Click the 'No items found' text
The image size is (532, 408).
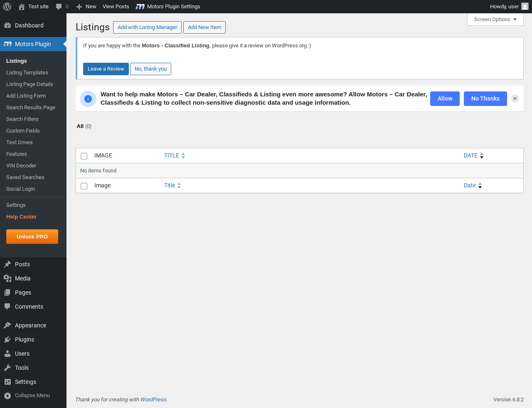(99, 171)
